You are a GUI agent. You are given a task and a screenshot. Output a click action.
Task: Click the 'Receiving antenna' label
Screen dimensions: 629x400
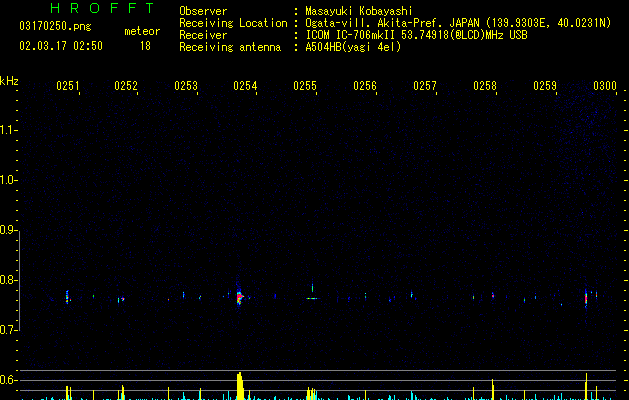click(230, 47)
